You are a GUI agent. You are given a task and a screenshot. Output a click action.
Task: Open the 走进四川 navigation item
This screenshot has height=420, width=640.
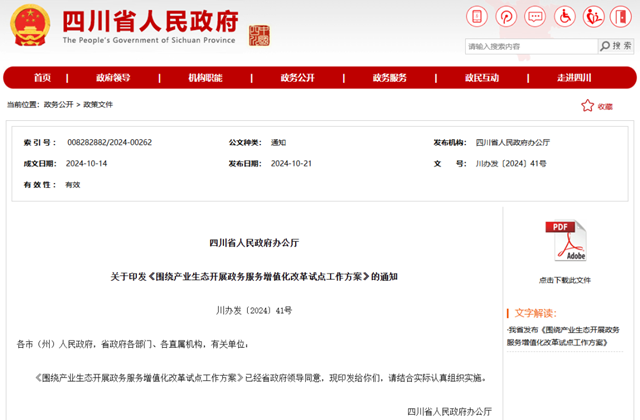[x=574, y=78]
